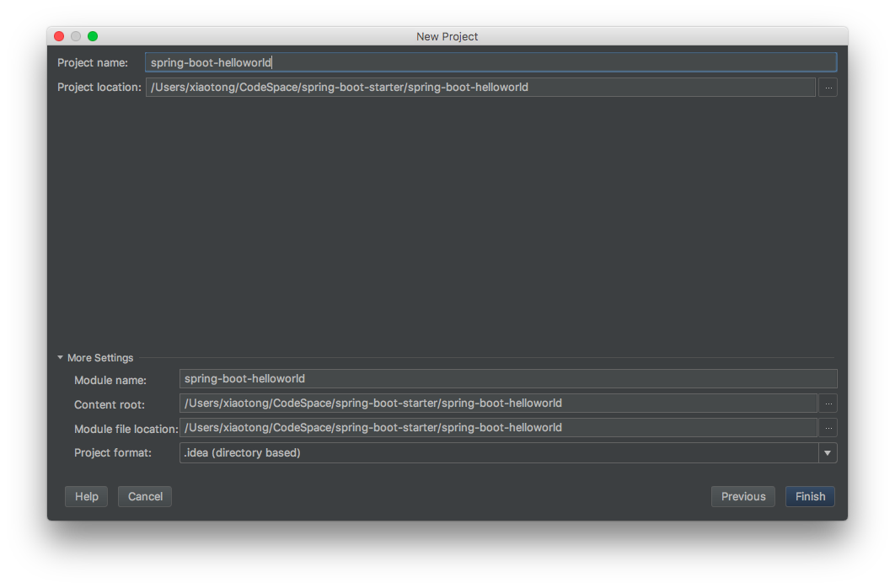Image resolution: width=895 pixels, height=588 pixels.
Task: Collapse the More Settings section
Action: pos(61,357)
